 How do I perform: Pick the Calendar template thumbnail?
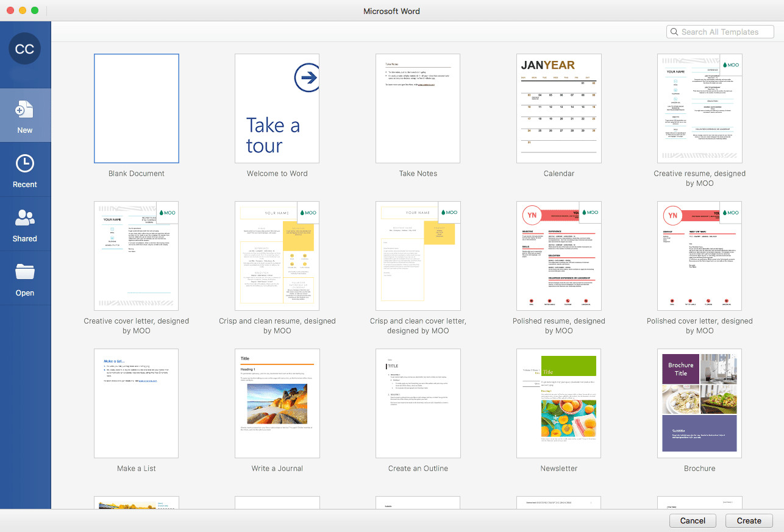(559, 108)
